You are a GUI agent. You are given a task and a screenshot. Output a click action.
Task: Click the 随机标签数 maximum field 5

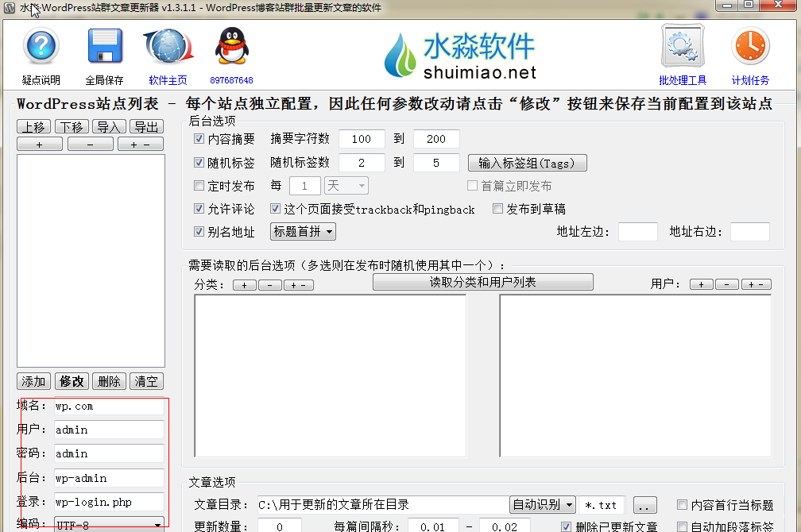436,163
